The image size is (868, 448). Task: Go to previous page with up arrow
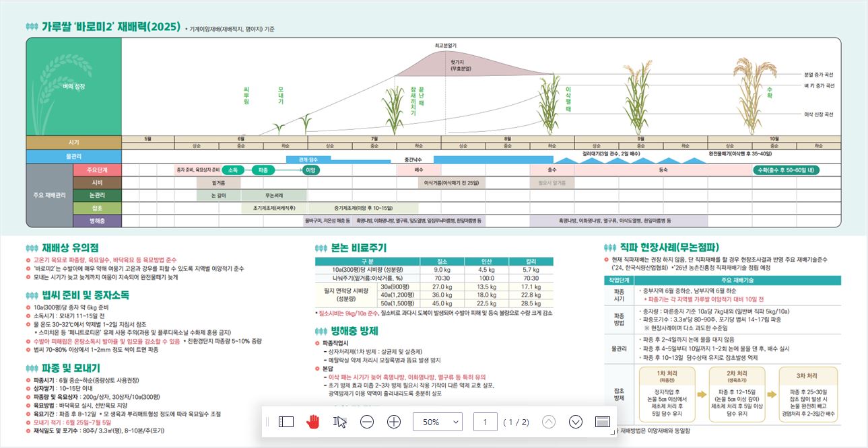tap(549, 422)
